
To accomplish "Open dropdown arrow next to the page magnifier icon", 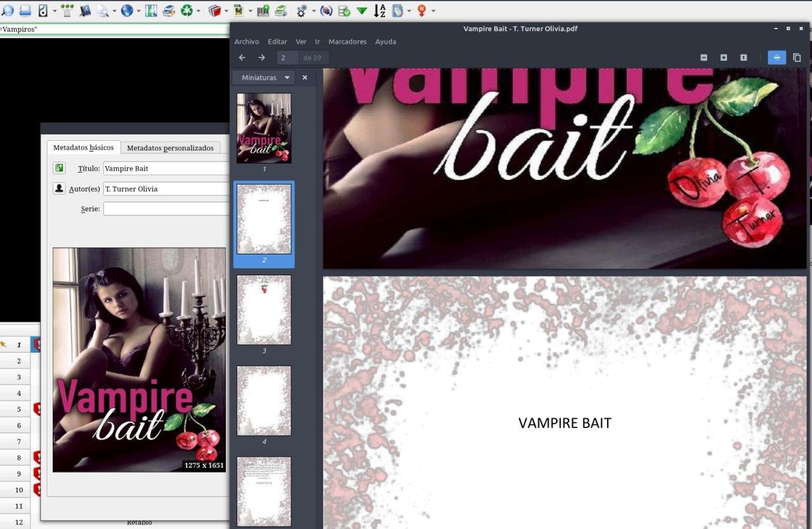I will (115, 11).
